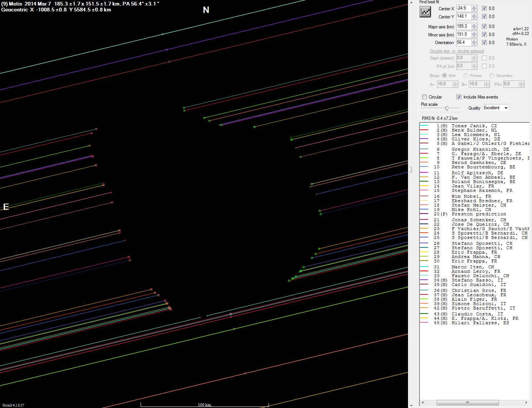Click into the Major axis input field
This screenshot has height=408, width=532.
463,26
